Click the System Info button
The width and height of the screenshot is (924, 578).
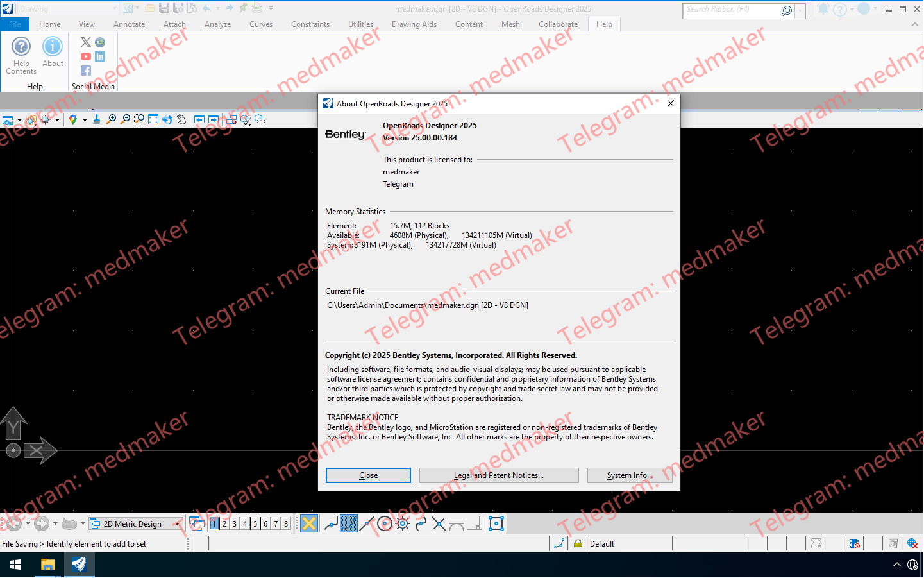[630, 475]
